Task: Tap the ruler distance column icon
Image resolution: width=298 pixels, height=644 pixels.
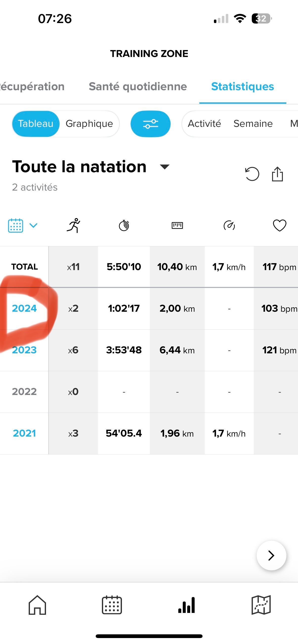Action: tap(177, 225)
